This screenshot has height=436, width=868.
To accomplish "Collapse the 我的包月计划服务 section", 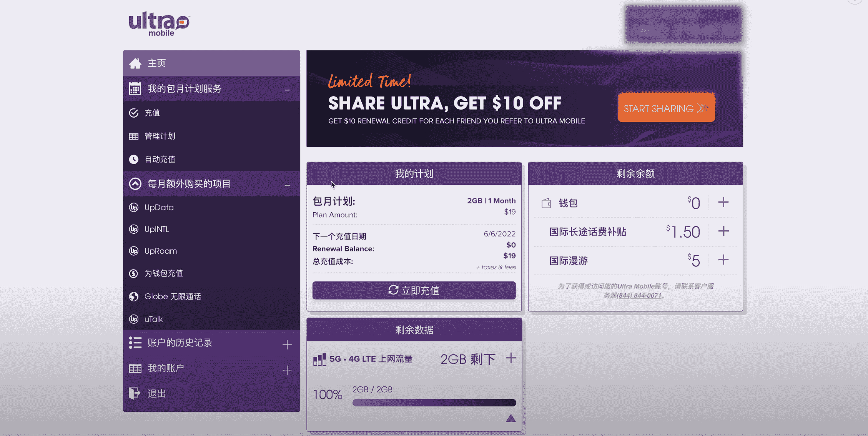I will pos(287,90).
